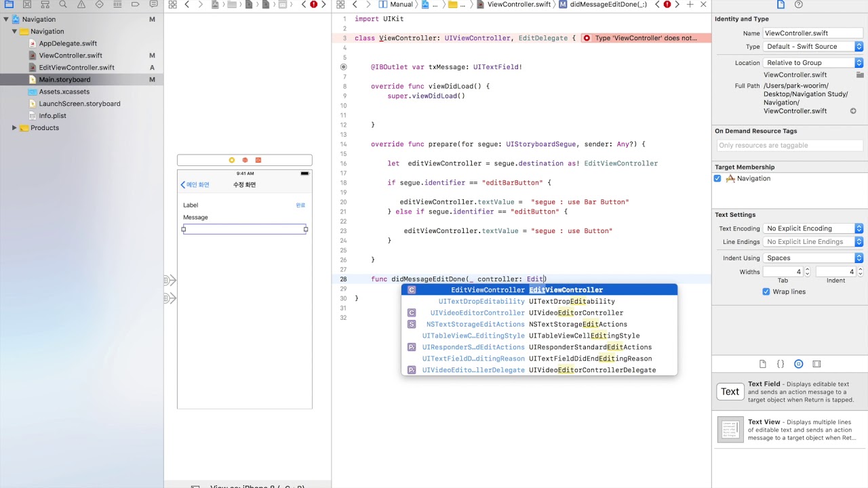Show the Media library
Viewport: 868px width, 488px height.
pyautogui.click(x=816, y=364)
